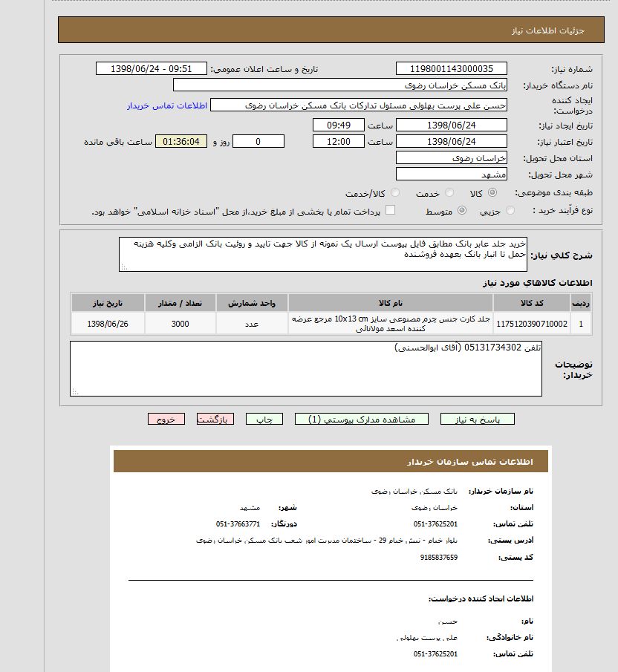
Task: Click the 'استان محل تحویل' field
Action: (451, 158)
